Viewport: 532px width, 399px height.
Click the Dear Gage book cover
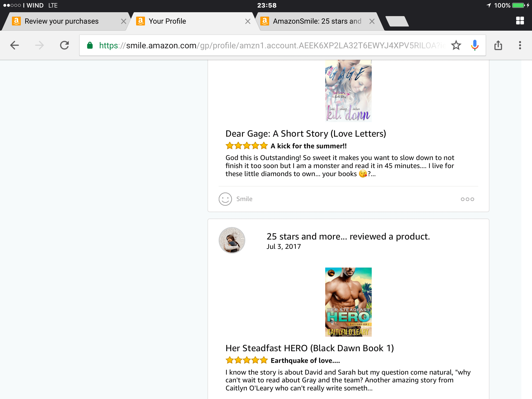348,91
